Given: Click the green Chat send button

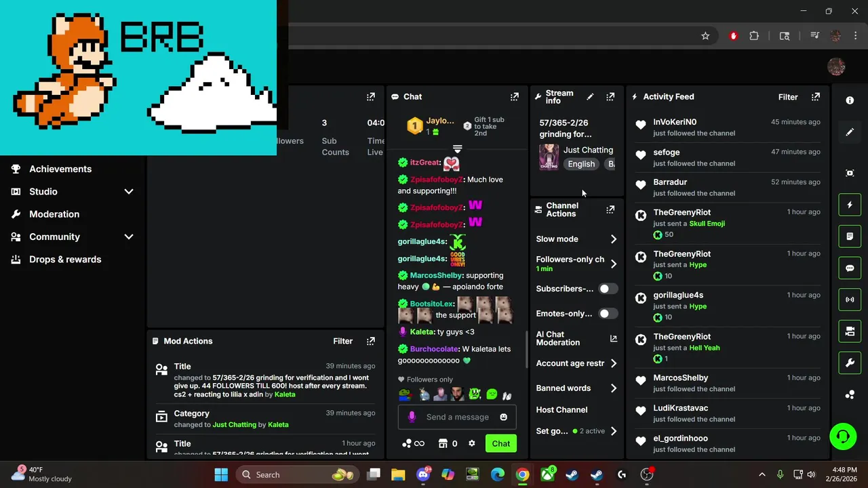Looking at the screenshot, I should point(501,443).
